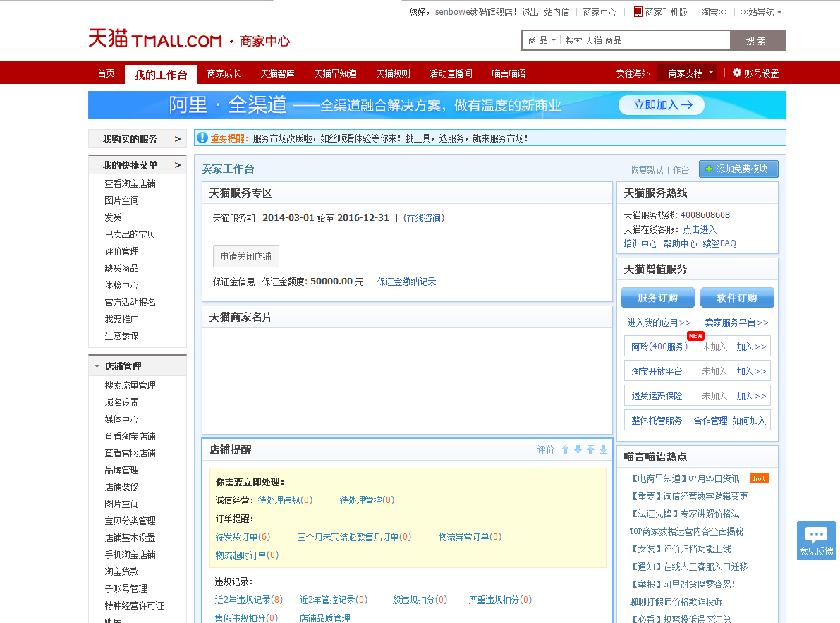
Task: Move 店铺提醒 module up one position
Action: click(565, 449)
